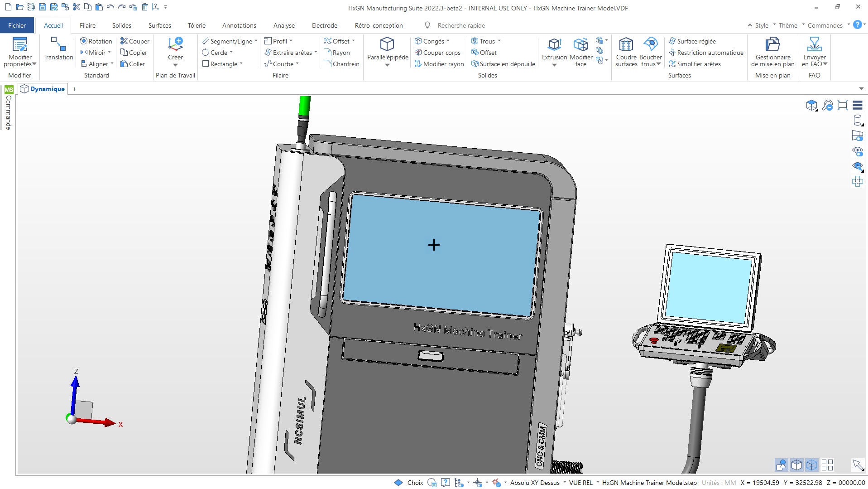Click the Chanfrein tool
The width and height of the screenshot is (868, 489).
[x=342, y=64]
